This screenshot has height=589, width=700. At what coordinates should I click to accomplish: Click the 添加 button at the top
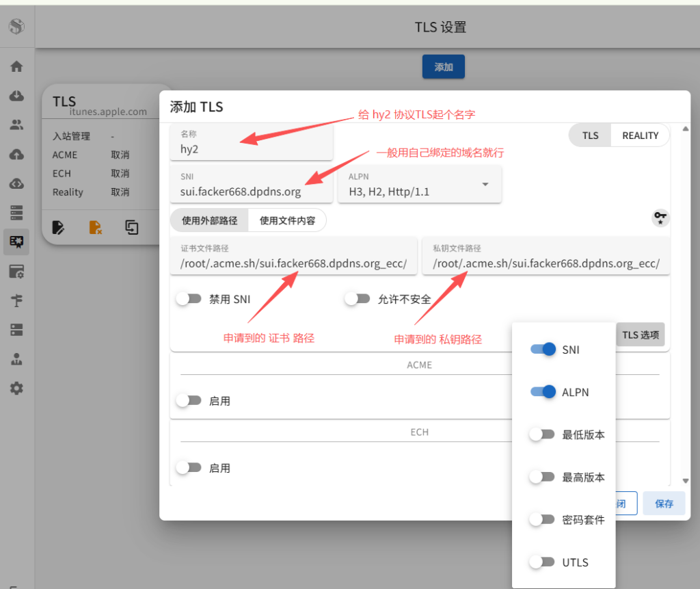point(443,67)
